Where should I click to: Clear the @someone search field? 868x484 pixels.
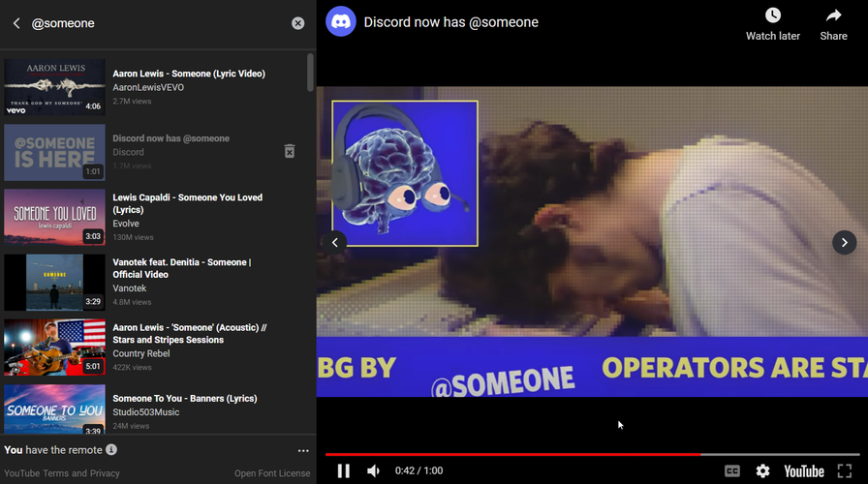[x=297, y=23]
